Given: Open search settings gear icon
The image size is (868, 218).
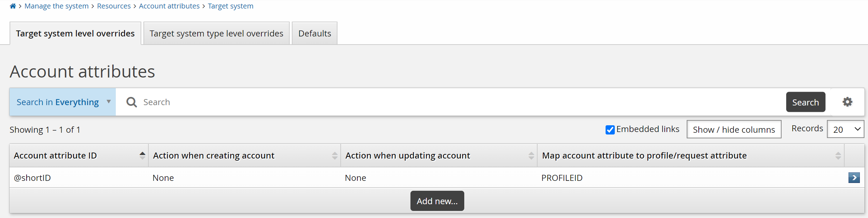Looking at the screenshot, I should (x=847, y=102).
